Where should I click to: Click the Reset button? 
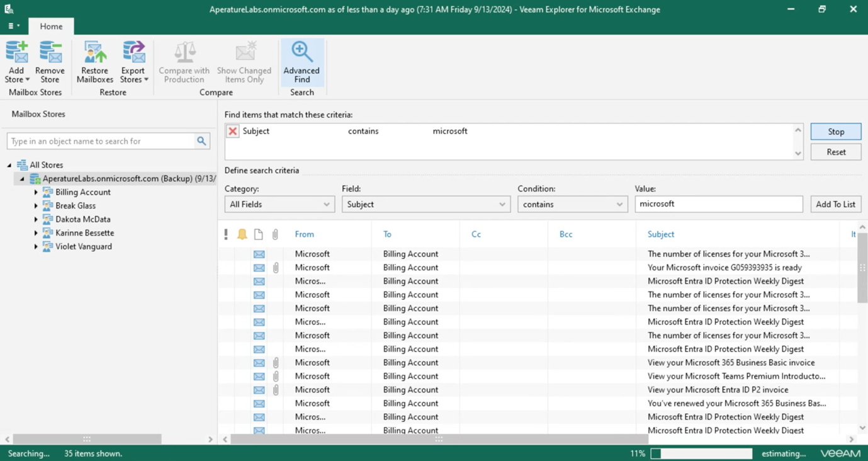tap(836, 152)
